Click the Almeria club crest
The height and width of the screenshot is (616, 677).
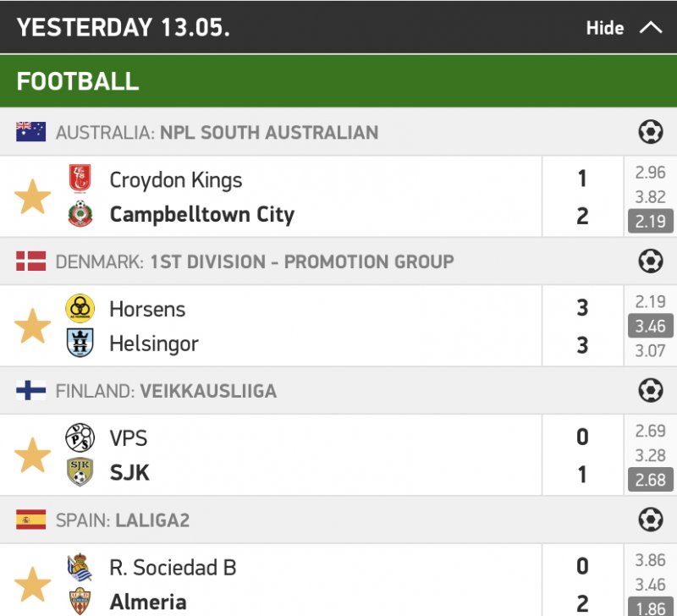[80, 602]
